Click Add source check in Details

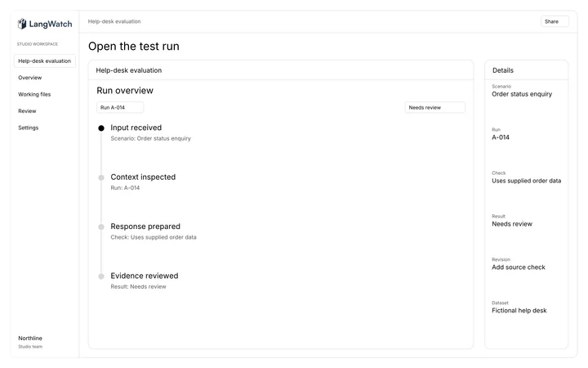(x=519, y=267)
